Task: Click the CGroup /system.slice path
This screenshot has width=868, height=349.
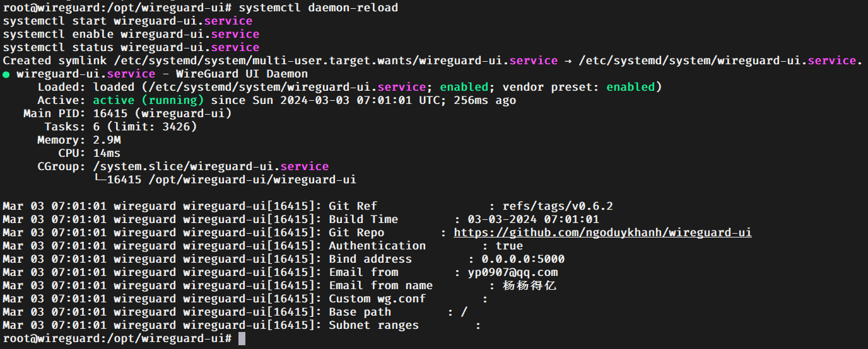Action: [211, 166]
